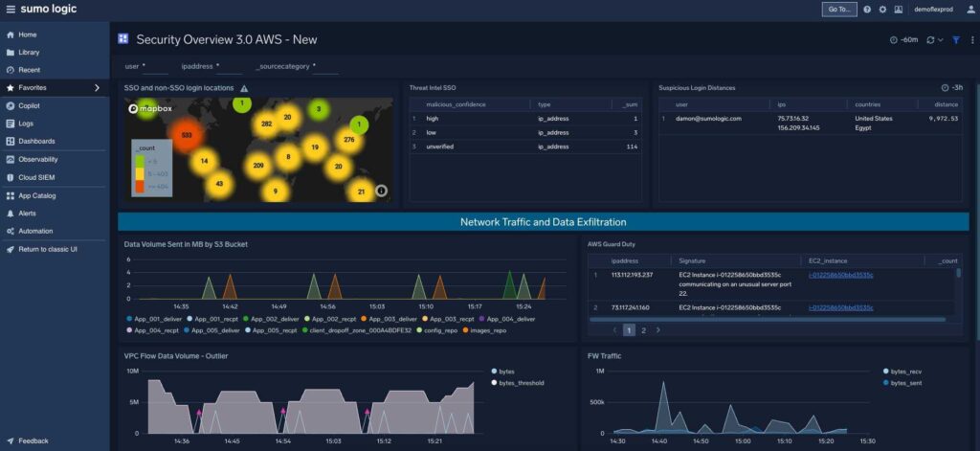The image size is (980, 451).
Task: Click the Favorites star icon
Action: coord(10,88)
